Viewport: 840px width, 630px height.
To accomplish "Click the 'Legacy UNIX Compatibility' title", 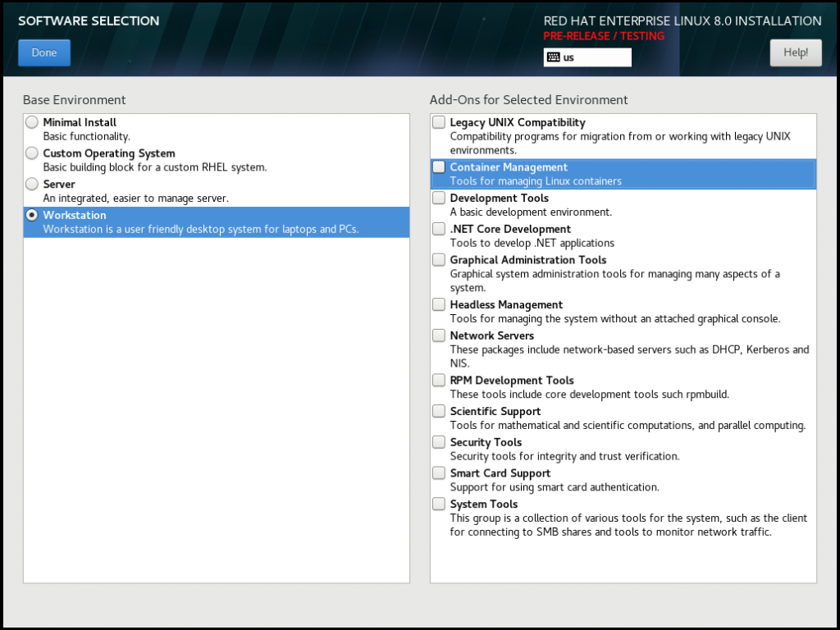I will click(x=518, y=122).
